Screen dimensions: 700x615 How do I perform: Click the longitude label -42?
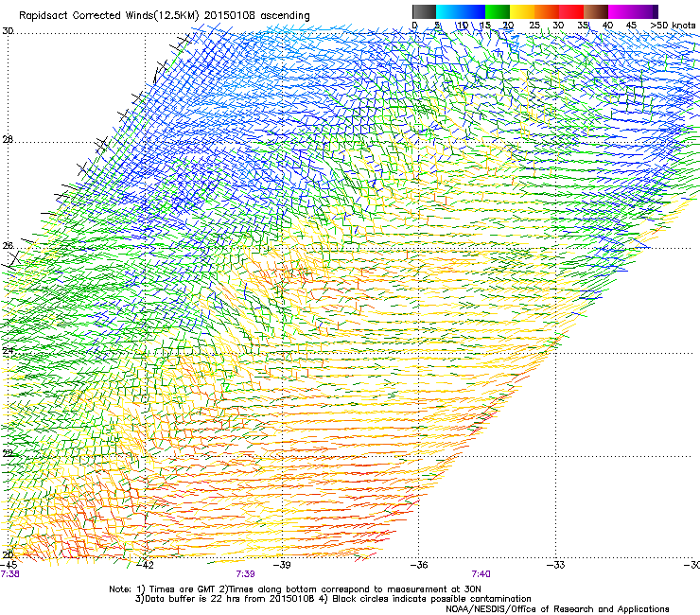tap(145, 565)
